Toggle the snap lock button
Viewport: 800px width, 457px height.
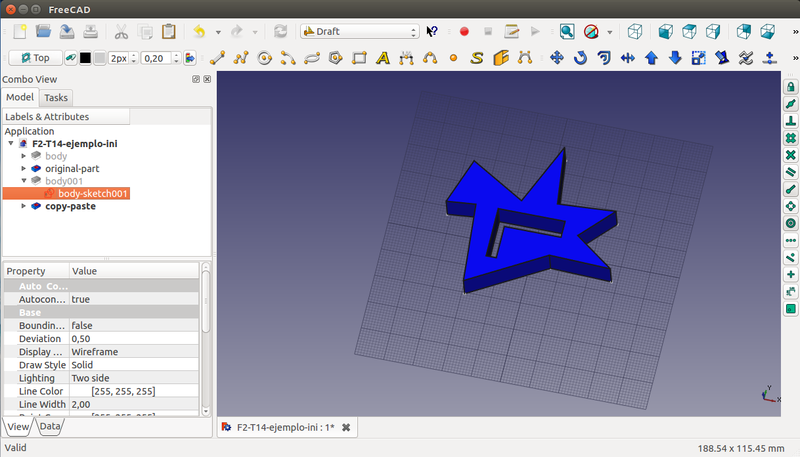pos(790,87)
